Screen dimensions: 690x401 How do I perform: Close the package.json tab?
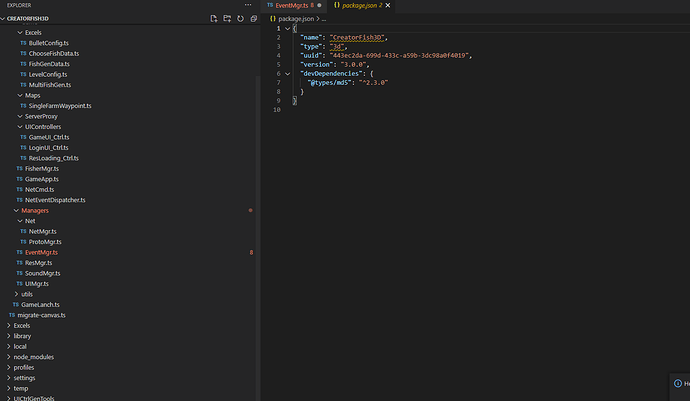[388, 5]
